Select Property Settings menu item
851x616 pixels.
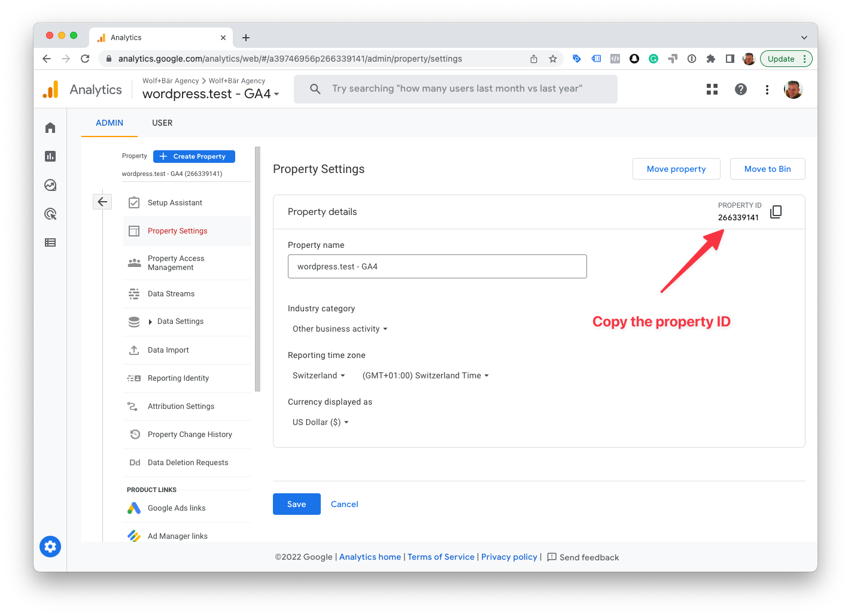tap(187, 231)
